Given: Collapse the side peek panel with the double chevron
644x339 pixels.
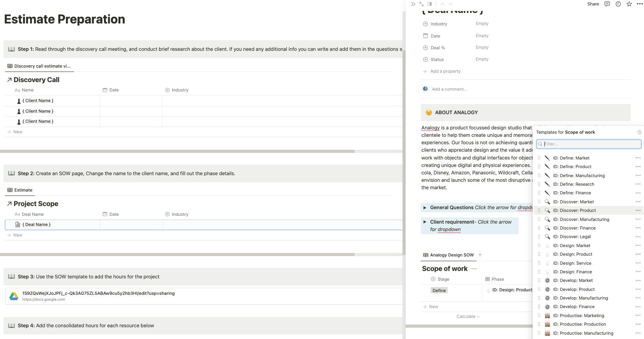Looking at the screenshot, I should point(413,4).
